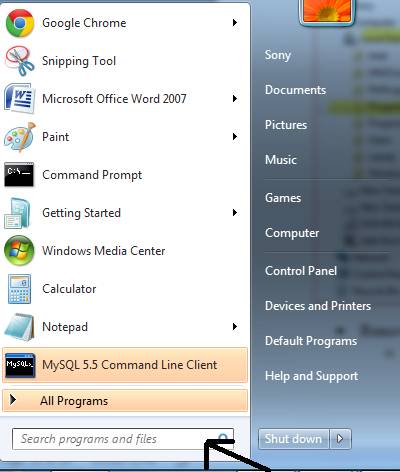Open the MySQL 5.5 Command Line Client icon
The width and height of the screenshot is (400, 472).
(20, 365)
